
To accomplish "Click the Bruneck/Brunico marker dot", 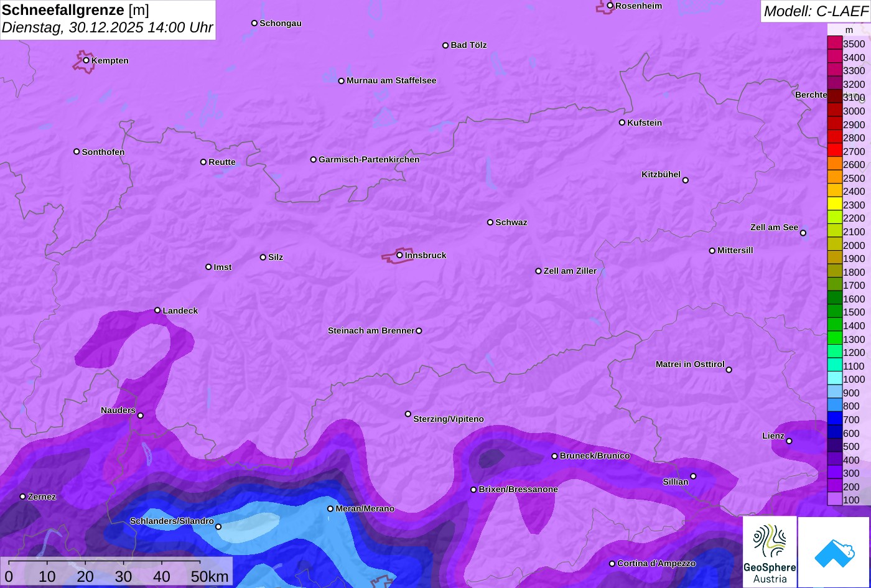I will 555,456.
